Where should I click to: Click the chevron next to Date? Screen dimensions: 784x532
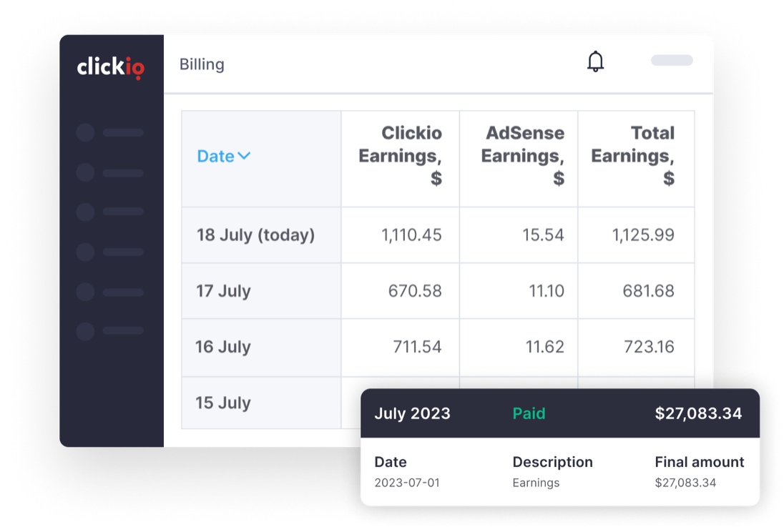(x=244, y=156)
